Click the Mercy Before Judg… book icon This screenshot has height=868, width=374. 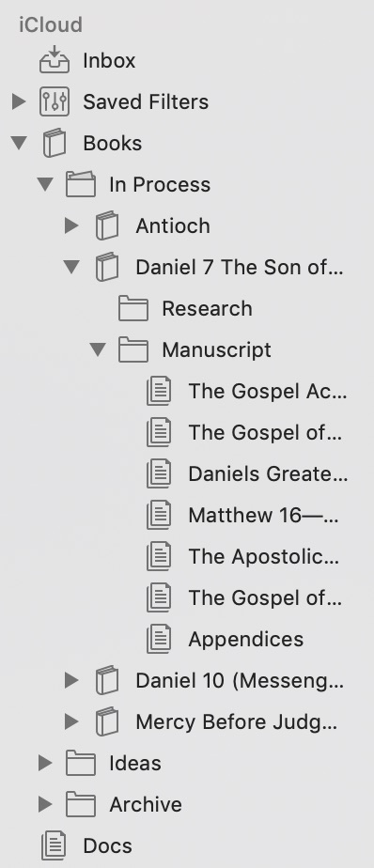(x=107, y=721)
